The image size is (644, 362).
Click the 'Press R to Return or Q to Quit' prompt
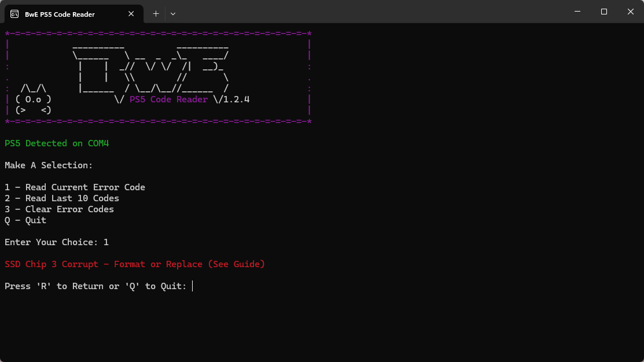pyautogui.click(x=95, y=286)
